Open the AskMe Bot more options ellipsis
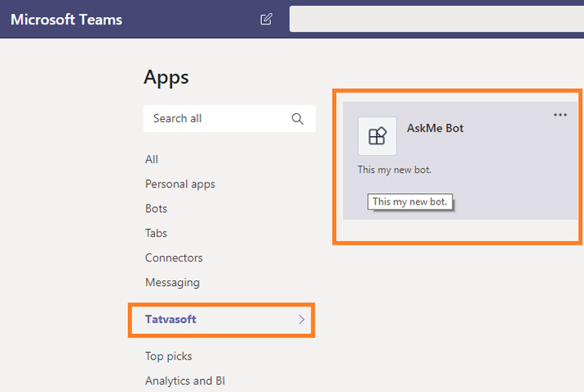Screen dimensions: 584x392 coord(560,115)
